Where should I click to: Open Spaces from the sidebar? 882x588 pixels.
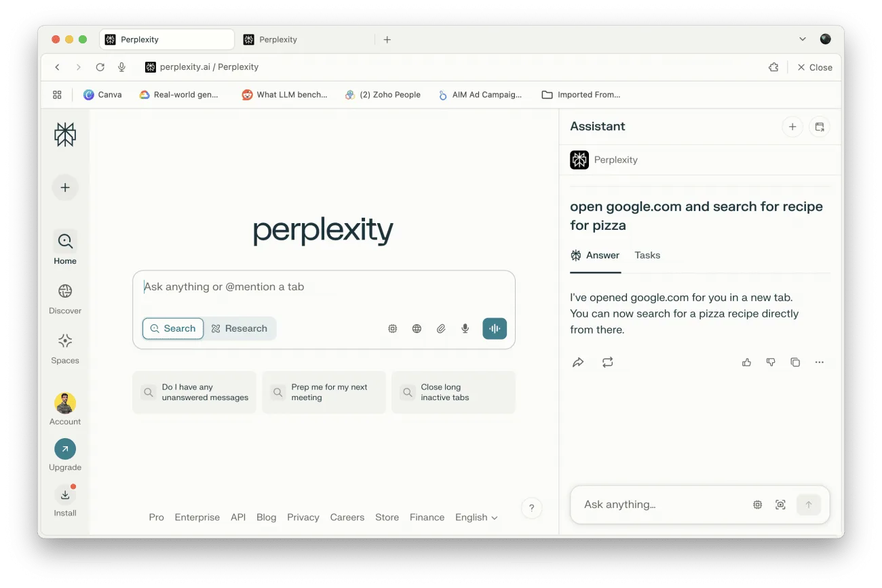[65, 348]
